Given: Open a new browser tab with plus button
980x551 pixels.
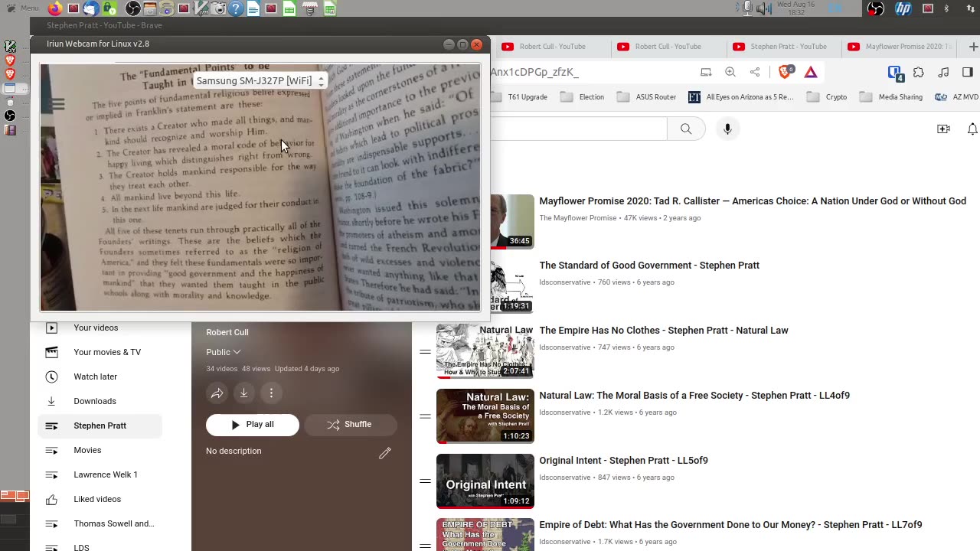Looking at the screenshot, I should point(974,47).
